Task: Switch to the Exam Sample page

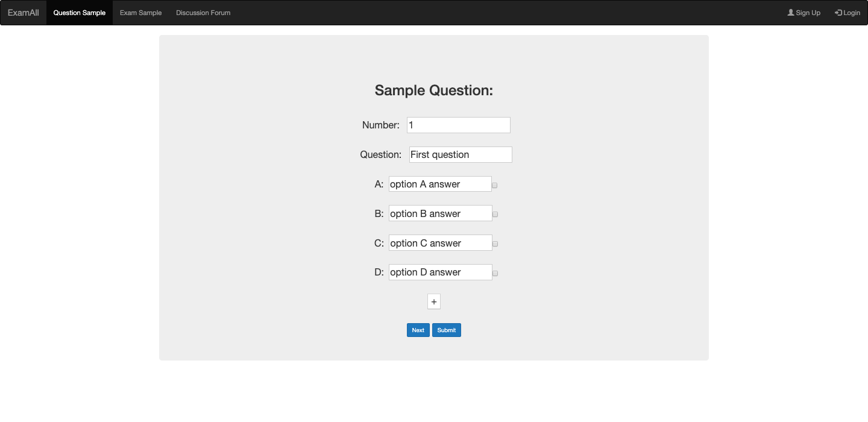Action: (x=140, y=13)
